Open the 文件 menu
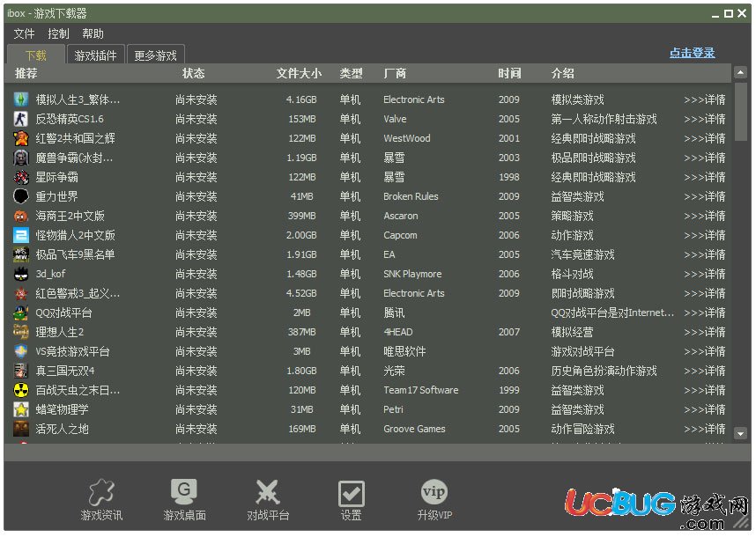 point(24,33)
